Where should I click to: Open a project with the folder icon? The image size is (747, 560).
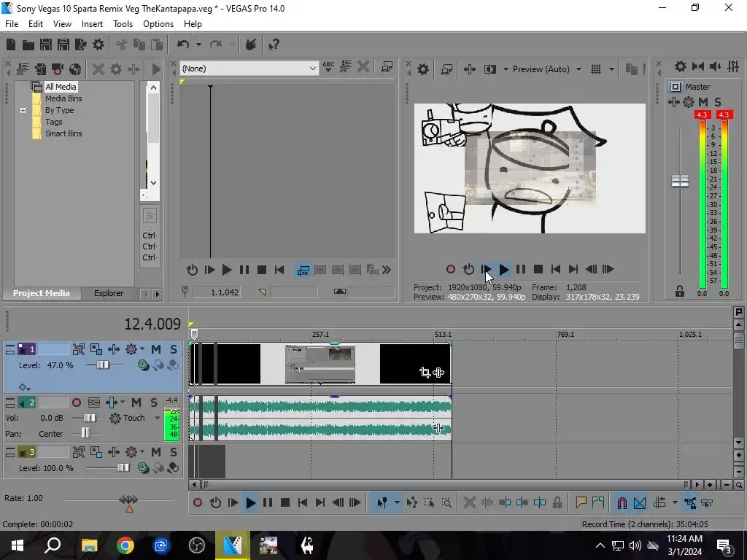(28, 44)
